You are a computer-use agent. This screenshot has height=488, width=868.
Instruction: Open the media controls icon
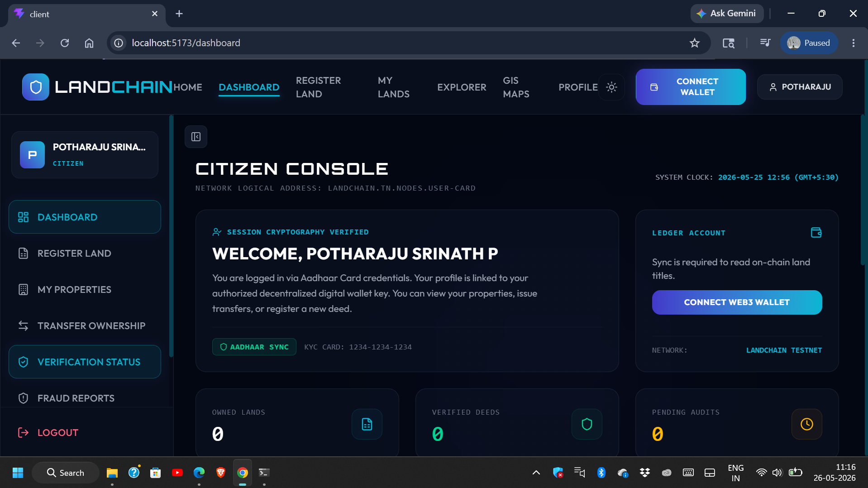pos(765,43)
